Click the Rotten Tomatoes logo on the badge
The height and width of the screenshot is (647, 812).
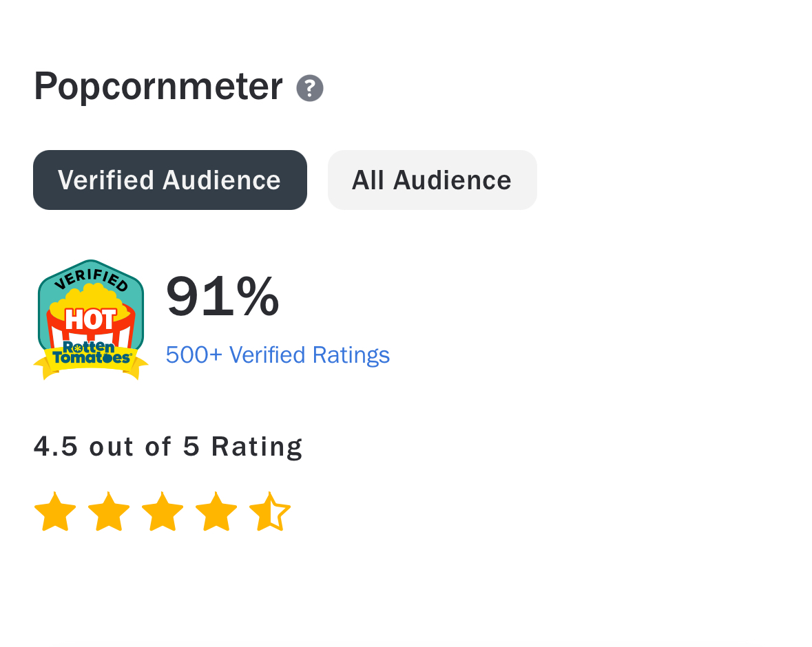[91, 352]
